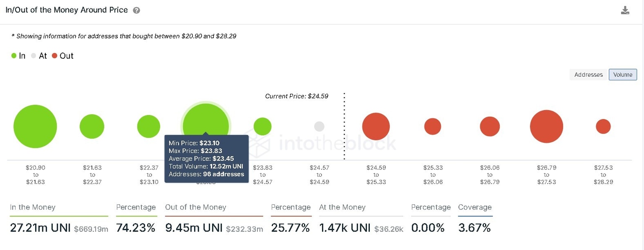The height and width of the screenshot is (250, 644).
Task: Click the red $24.59 to $25.33 bubble
Action: click(376, 126)
